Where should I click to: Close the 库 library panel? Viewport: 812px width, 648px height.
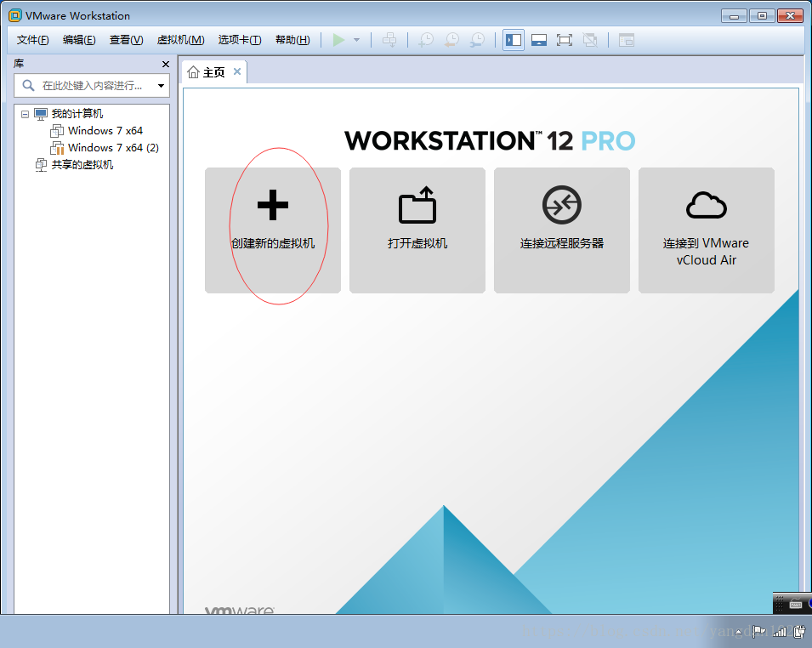[x=166, y=65]
